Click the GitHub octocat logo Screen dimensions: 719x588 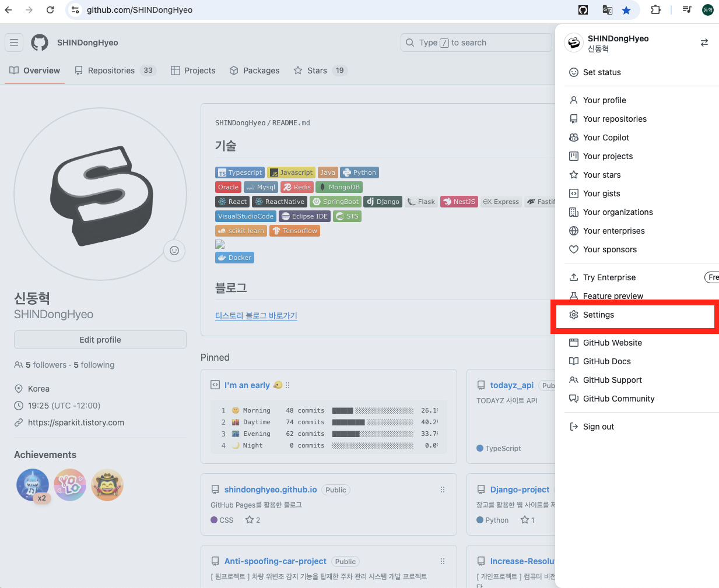click(x=40, y=43)
